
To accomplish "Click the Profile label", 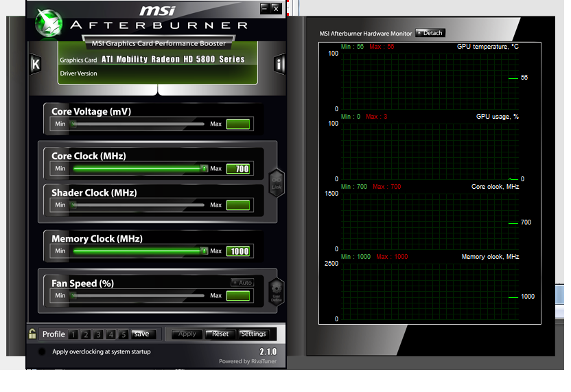I will [x=54, y=334].
